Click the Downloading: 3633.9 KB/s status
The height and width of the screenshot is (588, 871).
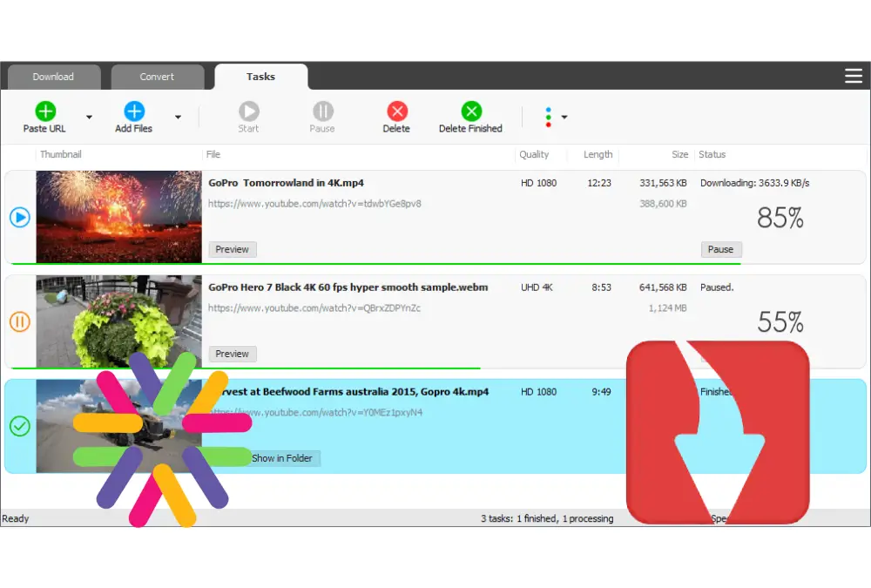[755, 183]
